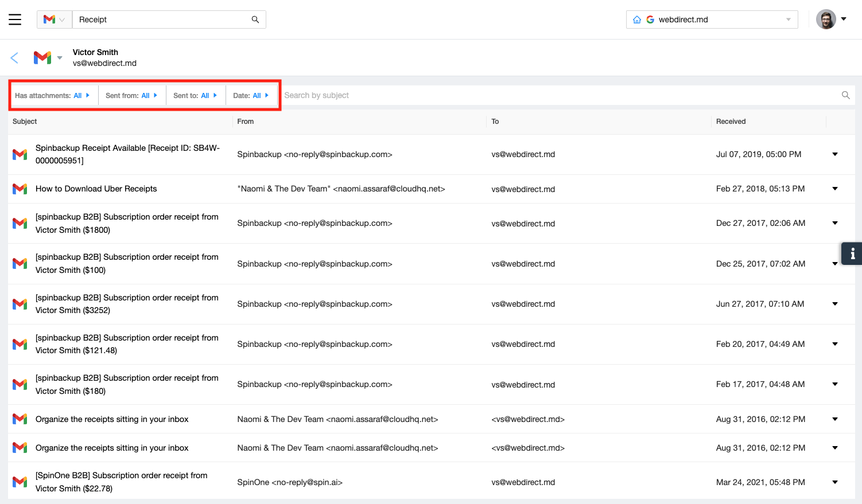The width and height of the screenshot is (862, 504).
Task: Open the webdirect.md account dropdown
Action: 788,19
